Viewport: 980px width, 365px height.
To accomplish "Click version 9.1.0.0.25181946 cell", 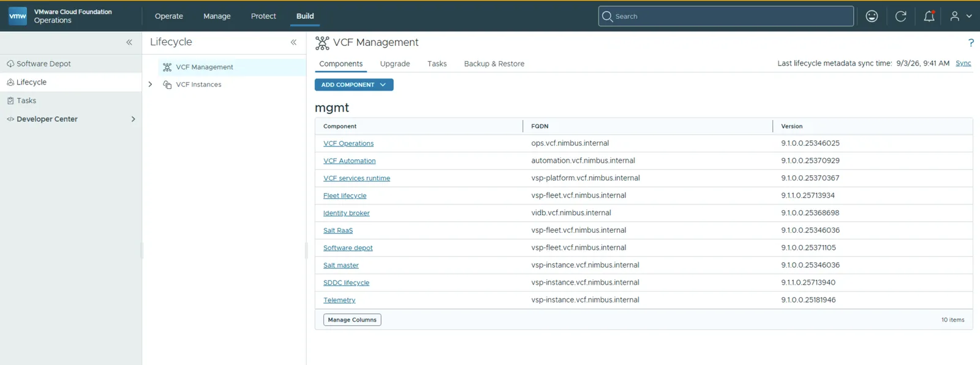I will (x=808, y=300).
